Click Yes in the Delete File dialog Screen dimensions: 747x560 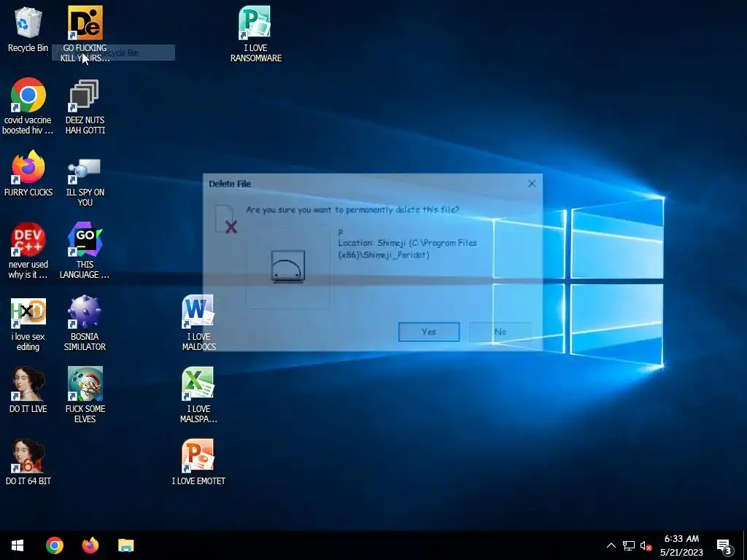coord(429,332)
